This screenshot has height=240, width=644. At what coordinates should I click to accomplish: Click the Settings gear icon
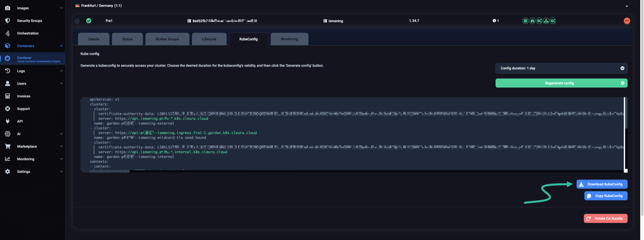(7, 172)
